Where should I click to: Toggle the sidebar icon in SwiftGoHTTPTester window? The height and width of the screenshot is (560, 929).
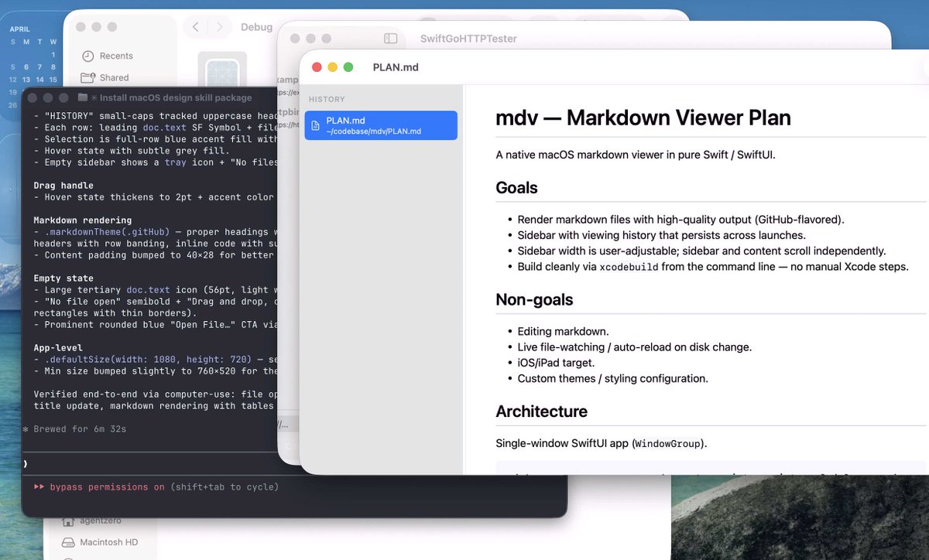(x=391, y=39)
